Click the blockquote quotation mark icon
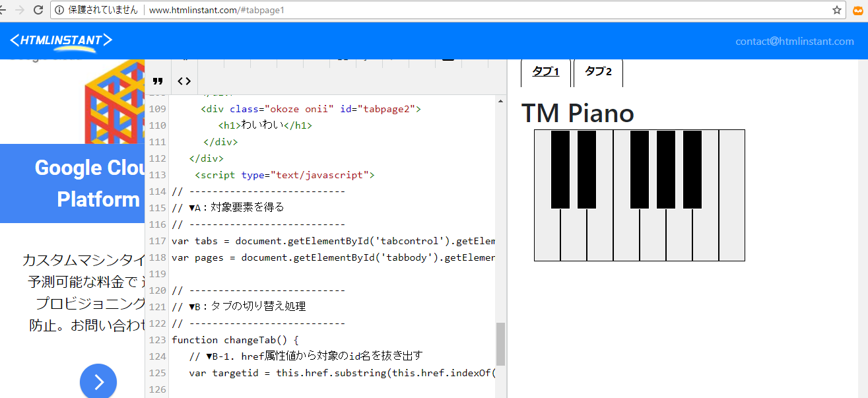 coord(158,81)
